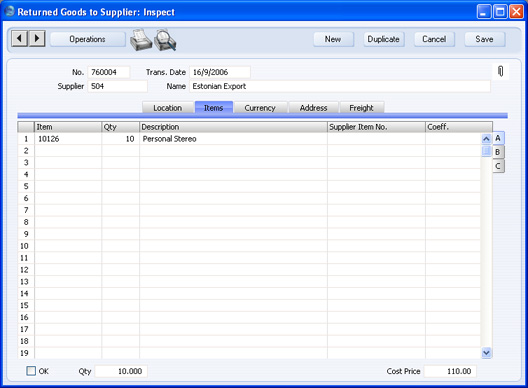Minimize the Returned Goods window
The height and width of the screenshot is (388, 528).
coord(484,12)
